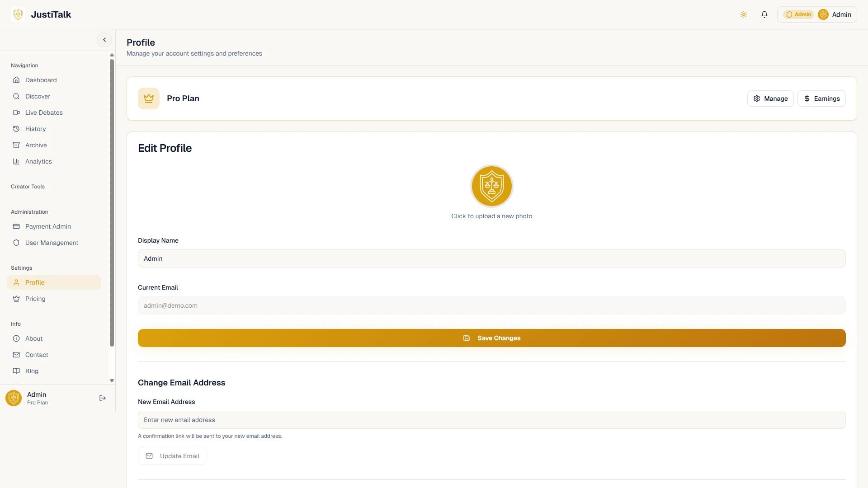Open the Admin account menu in header
The image size is (868, 488).
pyautogui.click(x=817, y=14)
